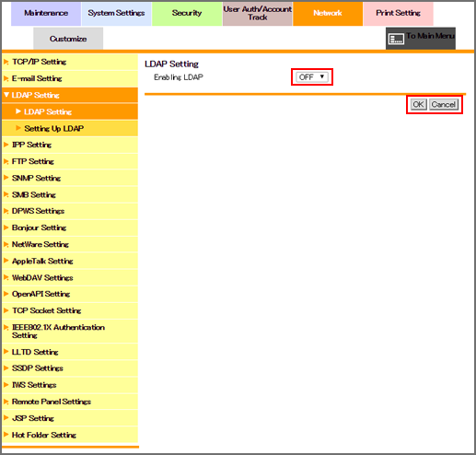This screenshot has width=476, height=455.
Task: Click the arrow icon beside WebDAV Settings
Action: [x=6, y=277]
